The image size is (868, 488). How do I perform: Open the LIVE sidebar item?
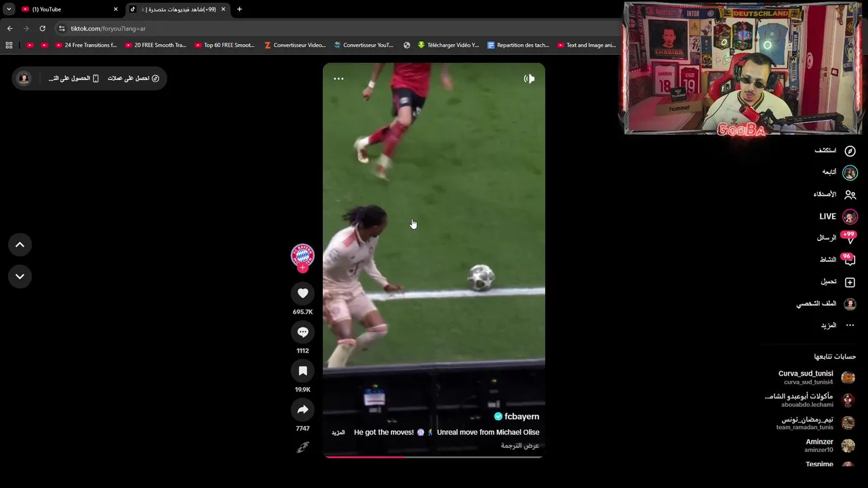838,216
